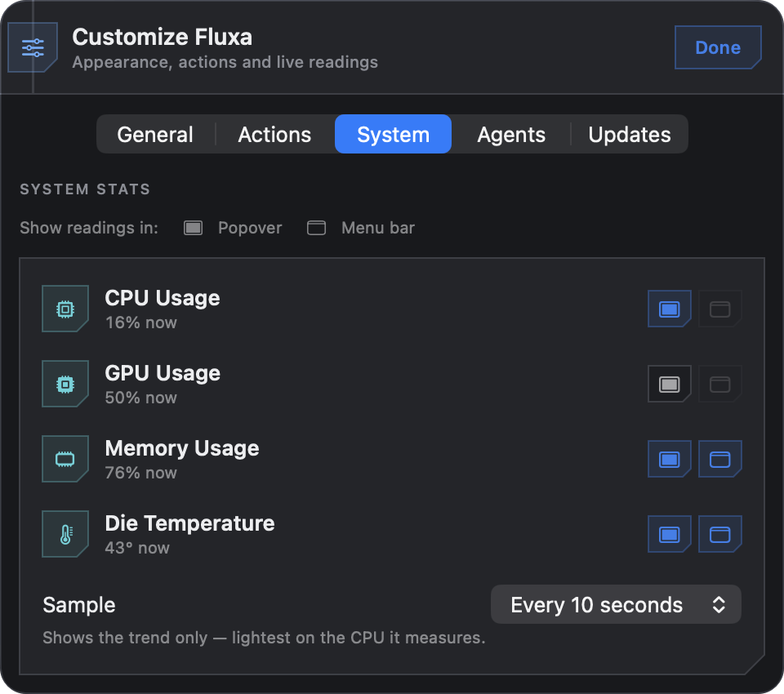The height and width of the screenshot is (694, 784).
Task: Switch to the General tab
Action: [155, 134]
